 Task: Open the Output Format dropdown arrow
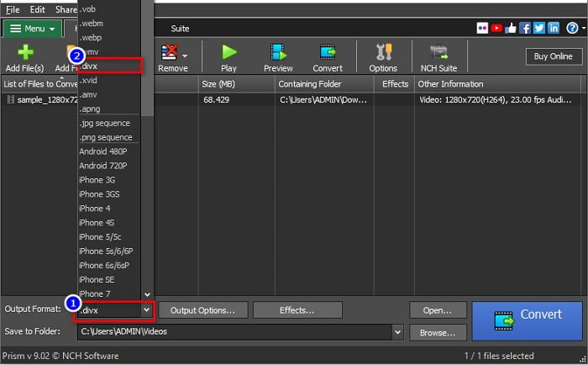pyautogui.click(x=147, y=310)
